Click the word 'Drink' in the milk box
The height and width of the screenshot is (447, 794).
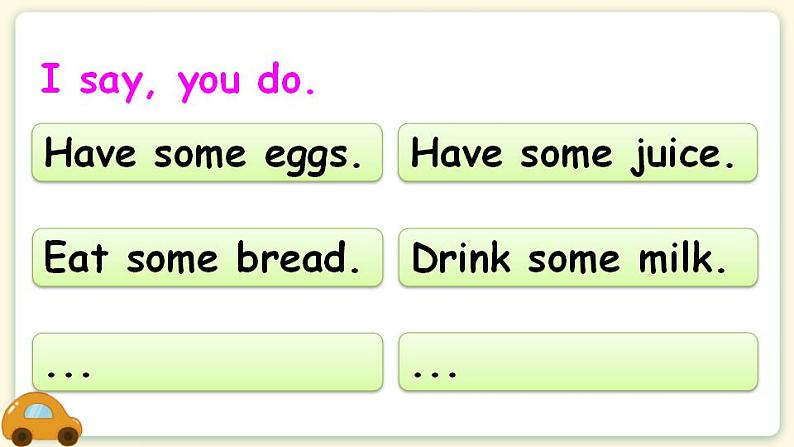tap(461, 257)
